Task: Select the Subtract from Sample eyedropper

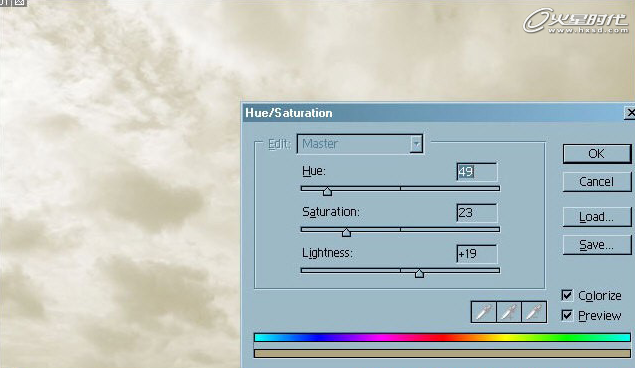Action: pyautogui.click(x=534, y=312)
